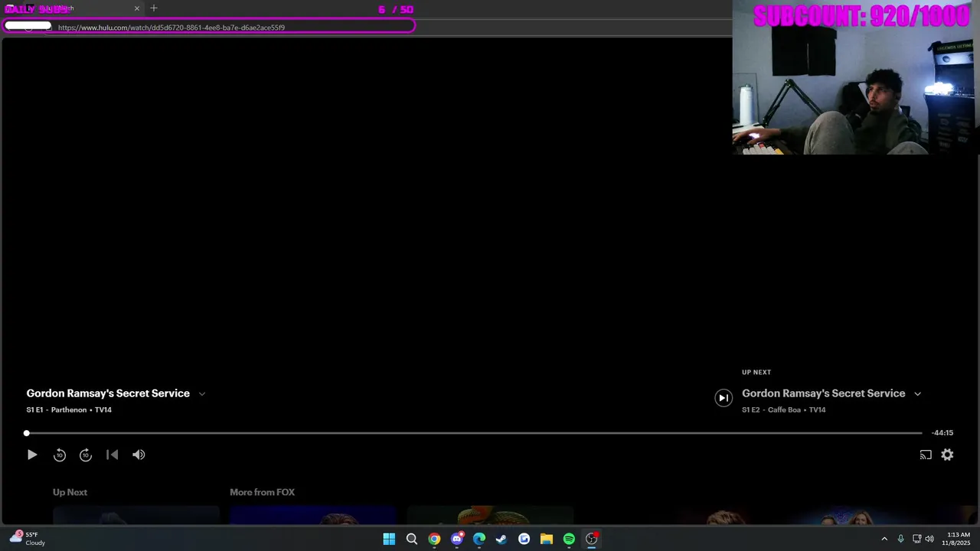980x551 pixels.
Task: Switch to the More from FOX tab
Action: coord(262,492)
